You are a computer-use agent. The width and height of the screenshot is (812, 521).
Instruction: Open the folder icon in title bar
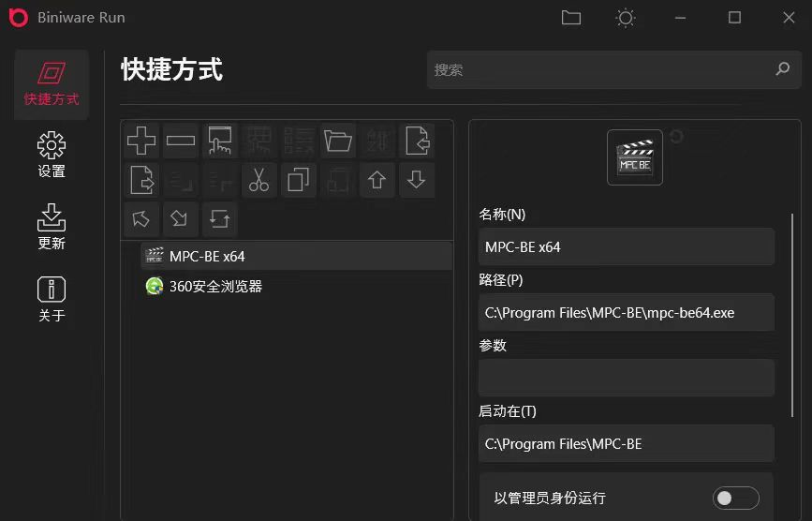point(570,18)
